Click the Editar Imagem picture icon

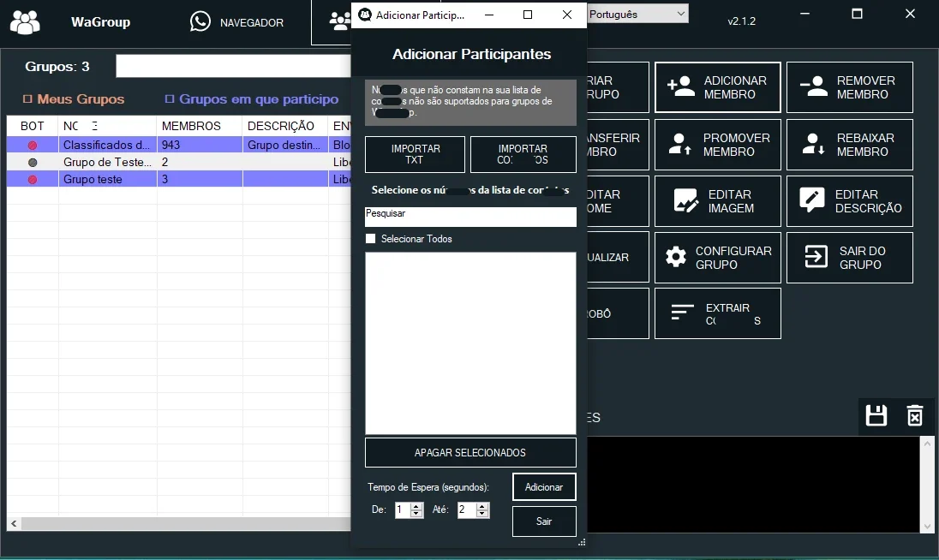pyautogui.click(x=685, y=201)
